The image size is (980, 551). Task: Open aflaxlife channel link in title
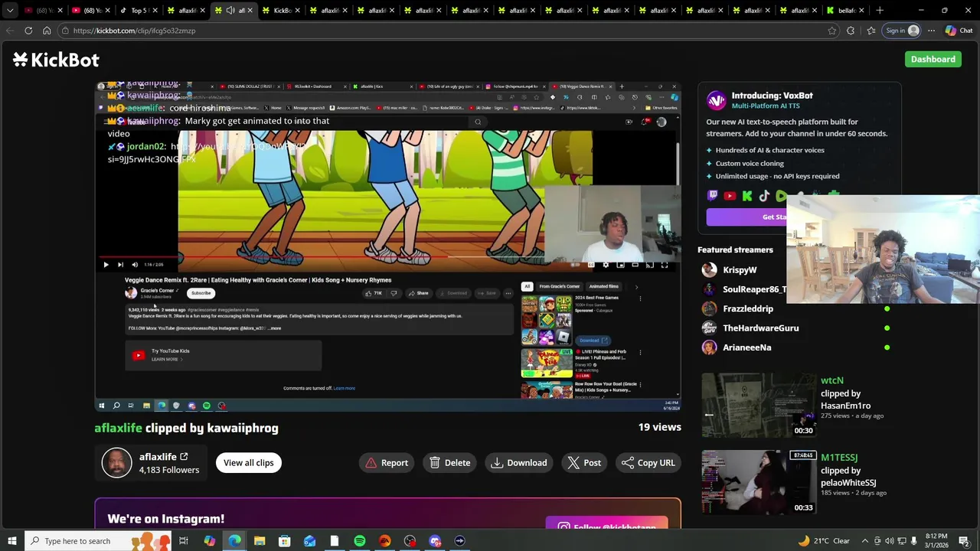pos(118,428)
